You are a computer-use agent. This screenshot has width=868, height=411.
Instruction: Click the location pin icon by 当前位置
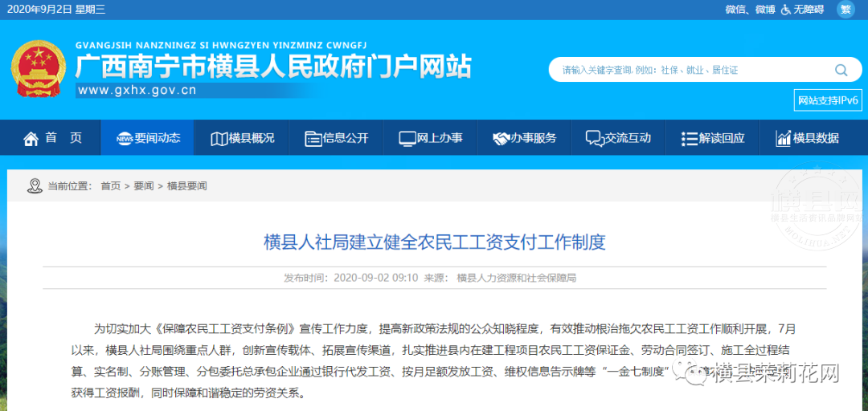(35, 186)
